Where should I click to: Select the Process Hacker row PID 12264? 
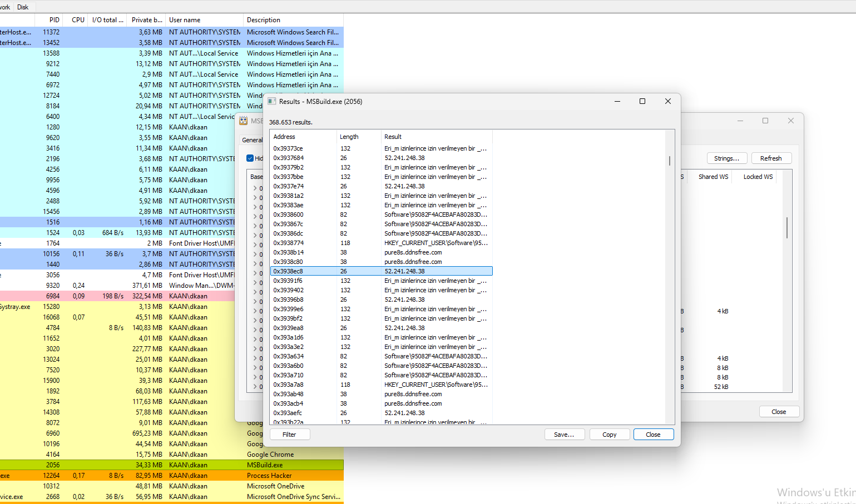click(171, 476)
